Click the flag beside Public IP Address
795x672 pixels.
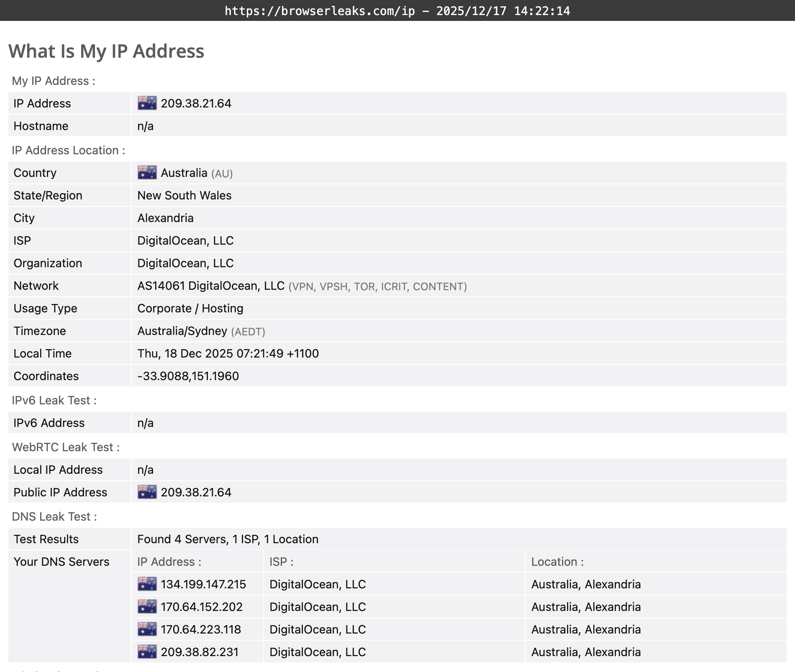tap(146, 492)
